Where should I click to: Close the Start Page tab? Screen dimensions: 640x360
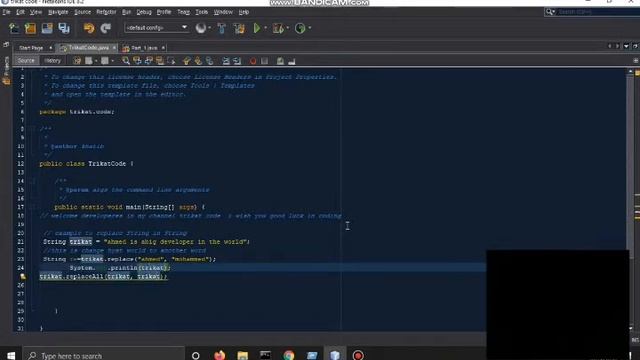point(51,48)
